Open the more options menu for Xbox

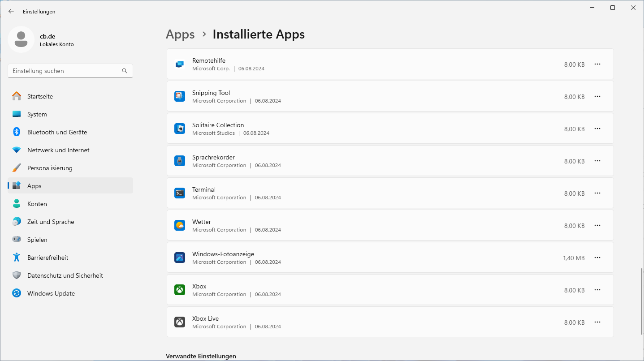597,290
